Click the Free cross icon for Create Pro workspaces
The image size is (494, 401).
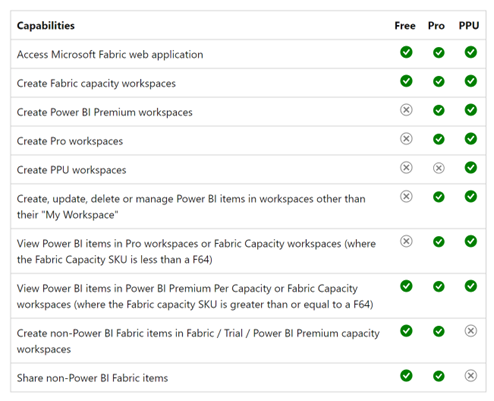click(406, 139)
